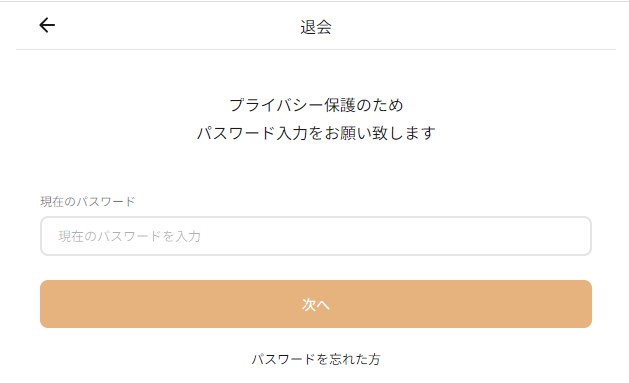Return to previous page via back arrow
The height and width of the screenshot is (383, 629).
pos(47,25)
